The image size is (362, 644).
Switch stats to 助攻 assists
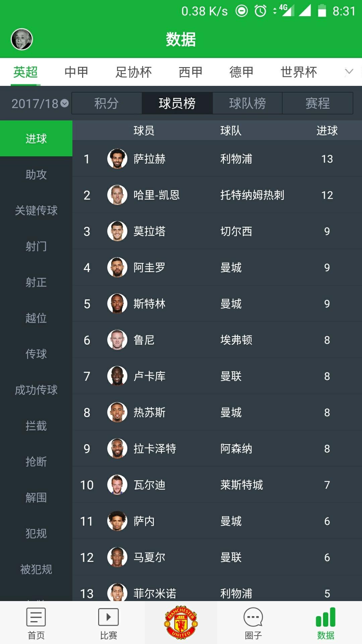pyautogui.click(x=36, y=175)
